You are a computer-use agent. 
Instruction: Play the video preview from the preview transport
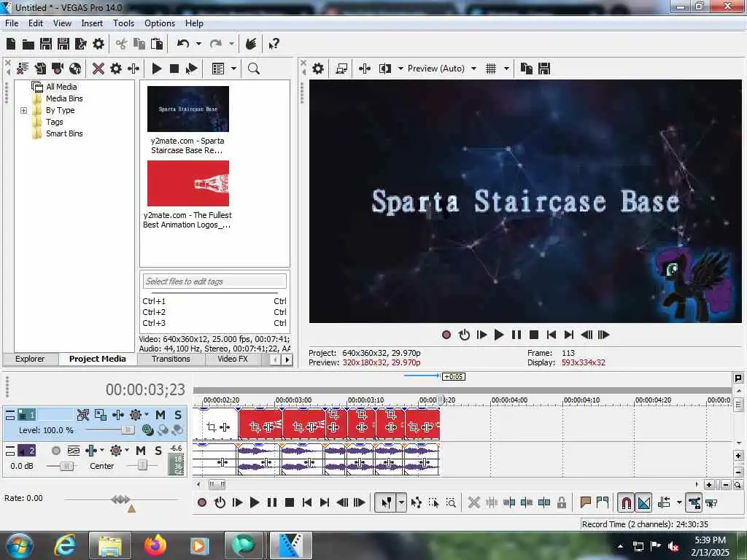[x=499, y=335]
